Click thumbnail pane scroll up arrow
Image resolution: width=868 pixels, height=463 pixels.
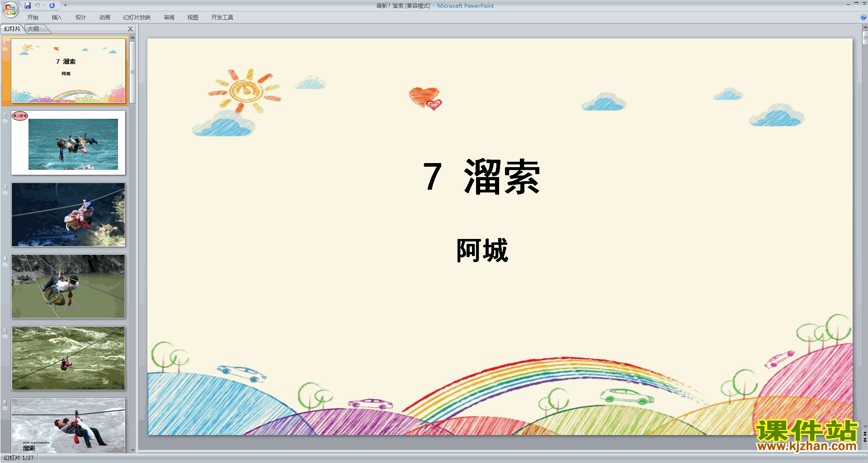pyautogui.click(x=132, y=38)
